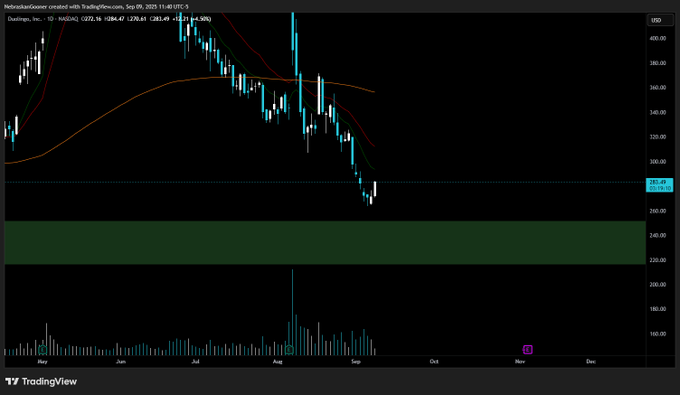The width and height of the screenshot is (680, 395).
Task: Click the Duolingo, Inc. symbol title
Action: (x=24, y=19)
